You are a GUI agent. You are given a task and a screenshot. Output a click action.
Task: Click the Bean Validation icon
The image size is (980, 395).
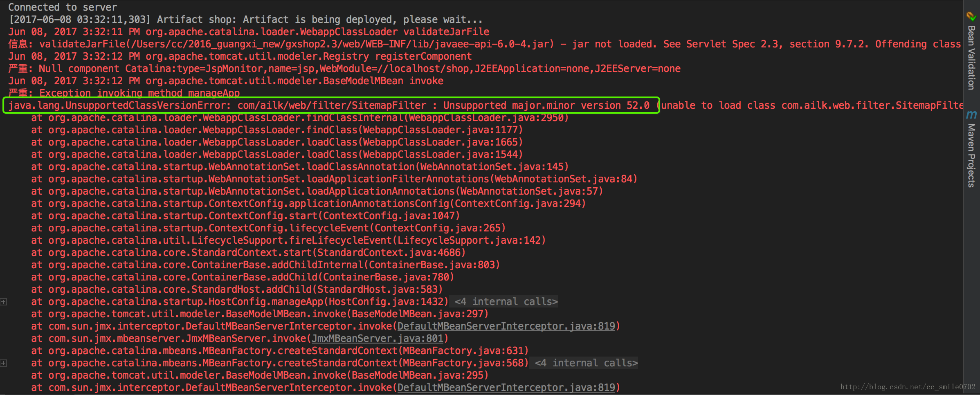[x=971, y=16]
